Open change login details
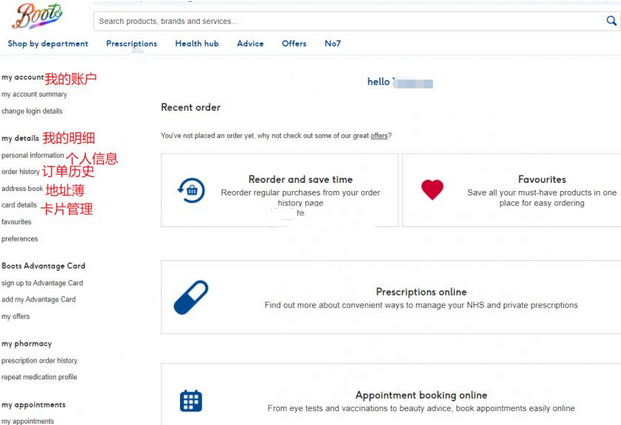621x425 pixels. tap(32, 111)
